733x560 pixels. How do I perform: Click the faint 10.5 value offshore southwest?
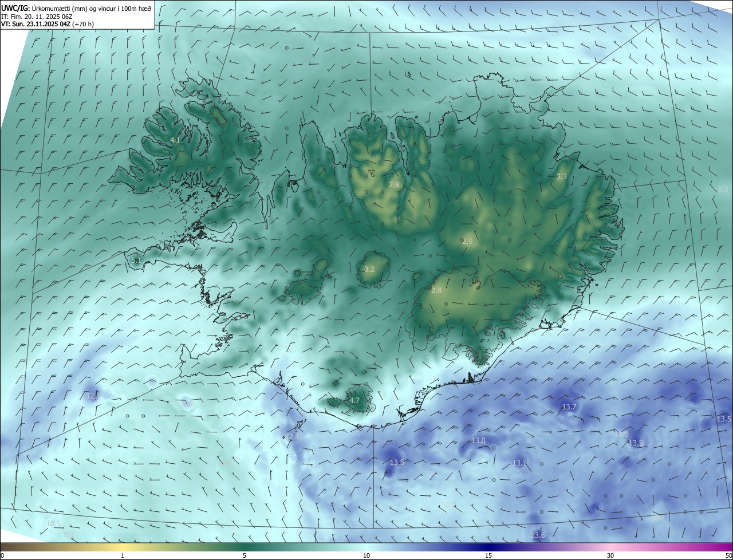click(53, 523)
